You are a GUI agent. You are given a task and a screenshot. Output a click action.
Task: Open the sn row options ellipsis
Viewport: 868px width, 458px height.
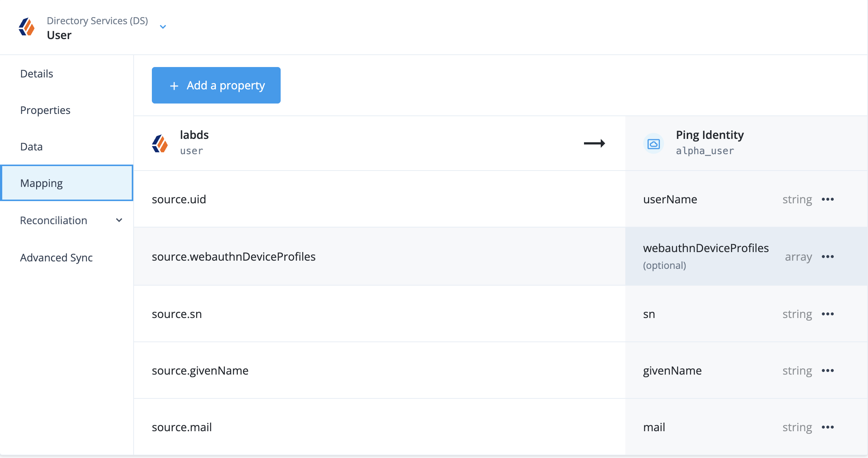[827, 314]
